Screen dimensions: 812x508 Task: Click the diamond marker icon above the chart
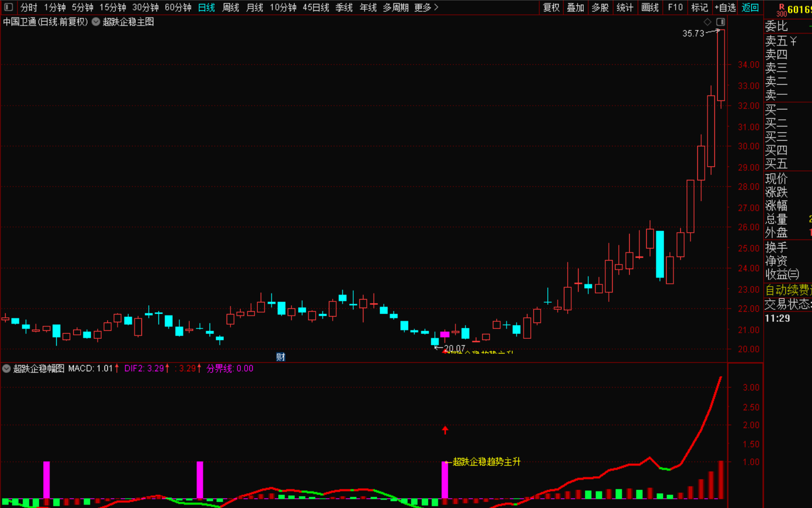[x=708, y=22]
